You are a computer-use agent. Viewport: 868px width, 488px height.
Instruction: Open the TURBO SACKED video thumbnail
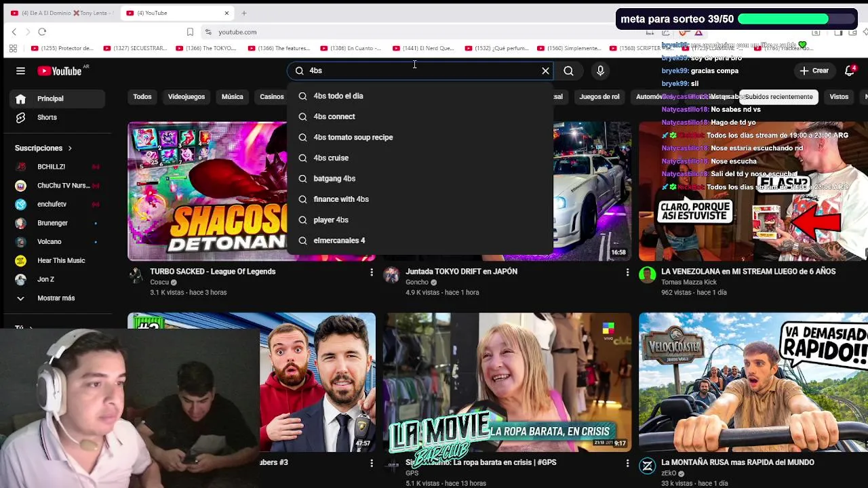pyautogui.click(x=208, y=191)
